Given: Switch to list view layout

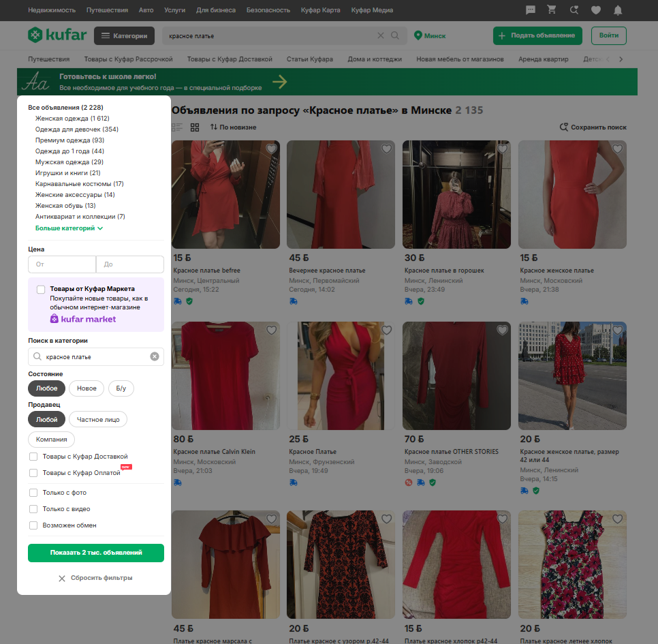Looking at the screenshot, I should pyautogui.click(x=177, y=127).
